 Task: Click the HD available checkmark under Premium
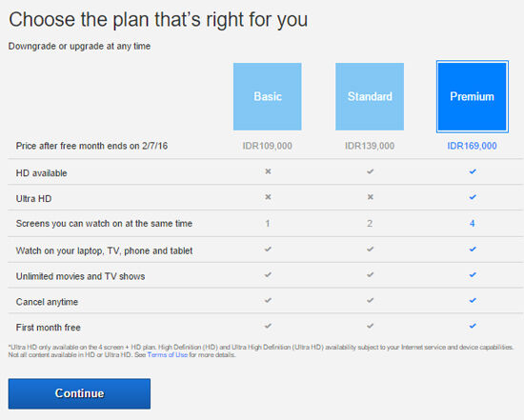[473, 171]
